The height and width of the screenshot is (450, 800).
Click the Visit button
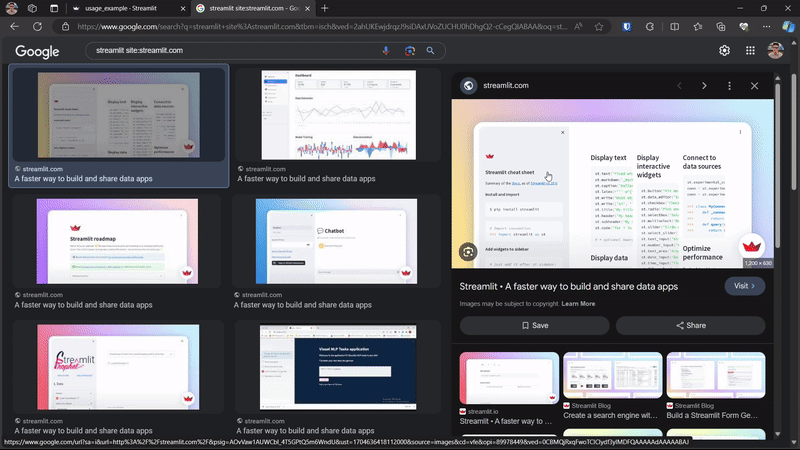[745, 286]
